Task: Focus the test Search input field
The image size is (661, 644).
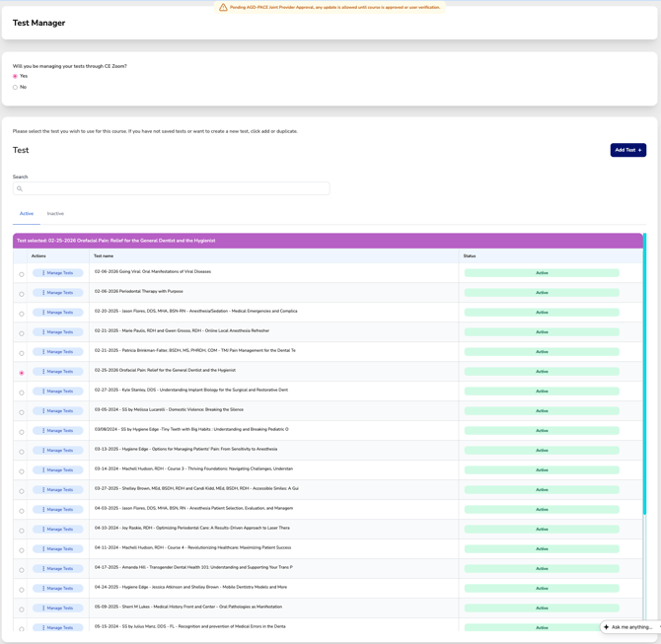Action: 173,188
